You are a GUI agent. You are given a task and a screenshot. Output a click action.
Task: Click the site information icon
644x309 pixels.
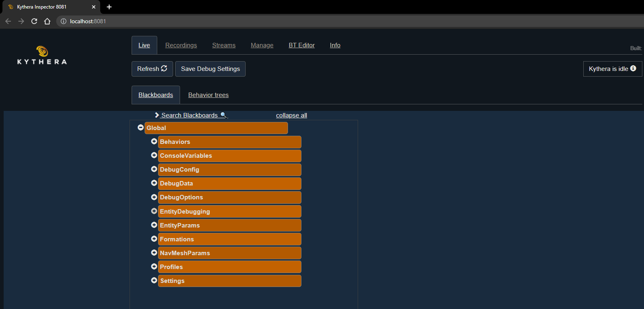64,21
